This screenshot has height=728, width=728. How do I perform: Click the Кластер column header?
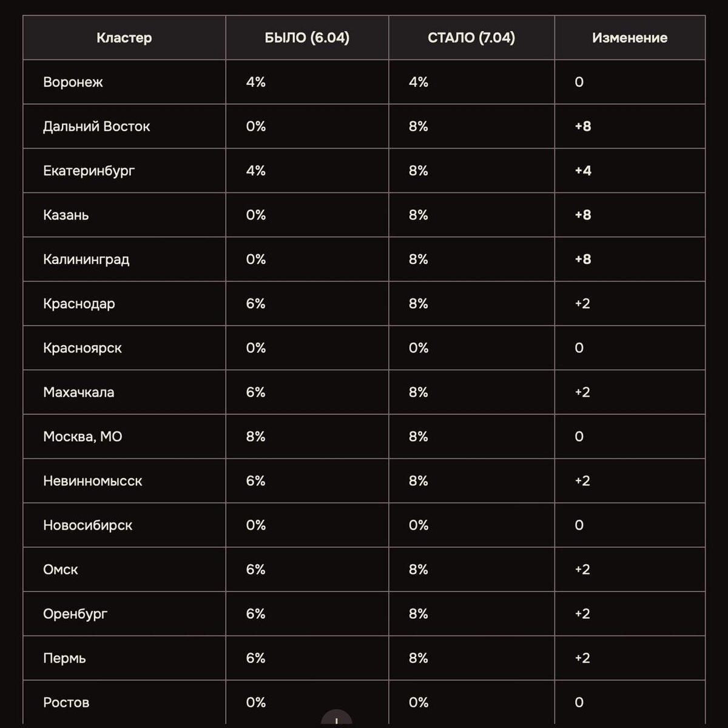click(124, 38)
